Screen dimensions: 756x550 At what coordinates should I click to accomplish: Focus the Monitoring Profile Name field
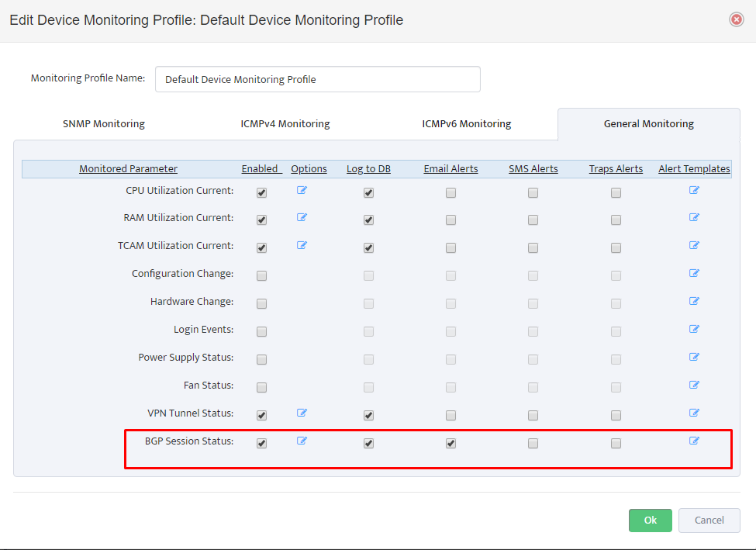pos(318,79)
